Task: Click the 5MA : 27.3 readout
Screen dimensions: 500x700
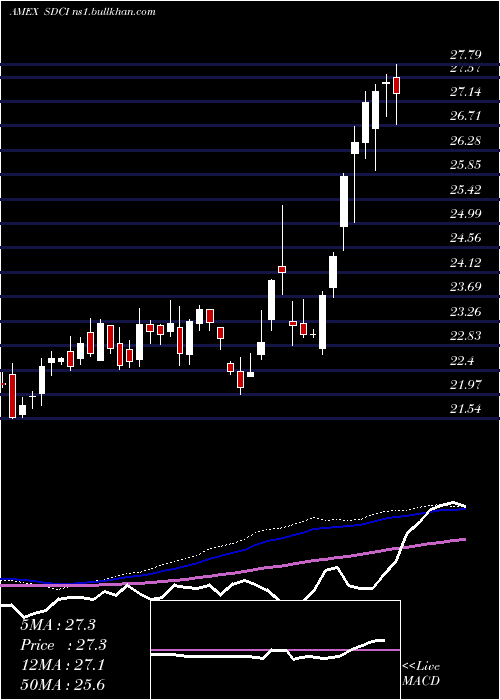Action: click(x=58, y=625)
